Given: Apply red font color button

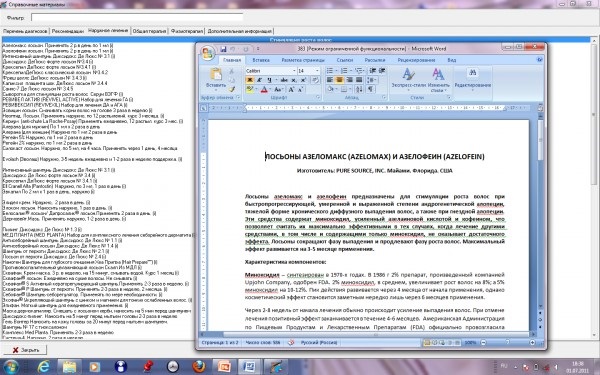Looking at the screenshot, I should [264, 90].
